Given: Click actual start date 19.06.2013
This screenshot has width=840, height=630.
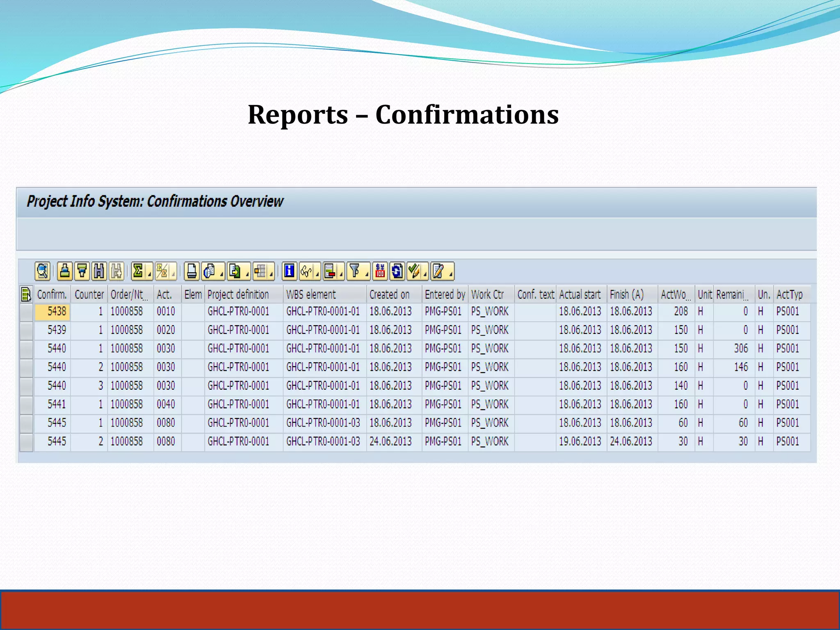Looking at the screenshot, I should click(x=580, y=442).
